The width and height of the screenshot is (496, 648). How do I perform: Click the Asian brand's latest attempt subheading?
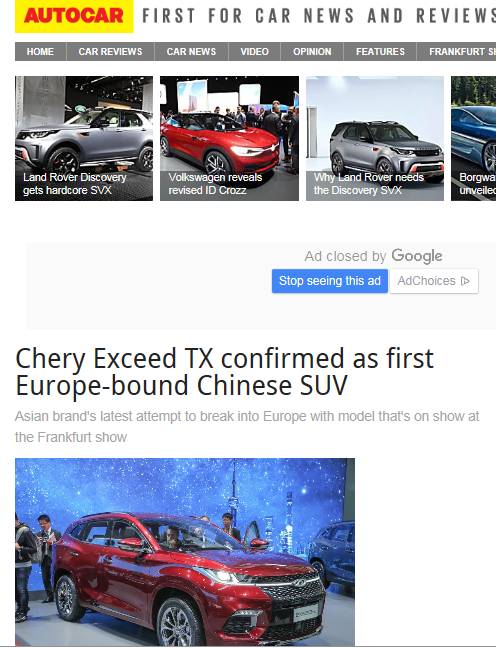click(247, 426)
